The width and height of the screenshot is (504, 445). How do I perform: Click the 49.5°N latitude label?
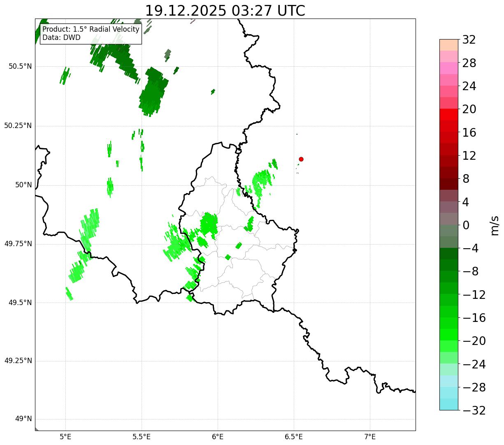[20, 303]
